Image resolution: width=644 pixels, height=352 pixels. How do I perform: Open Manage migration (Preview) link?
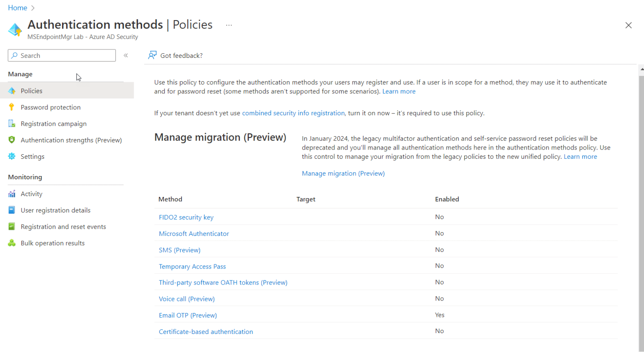[343, 173]
